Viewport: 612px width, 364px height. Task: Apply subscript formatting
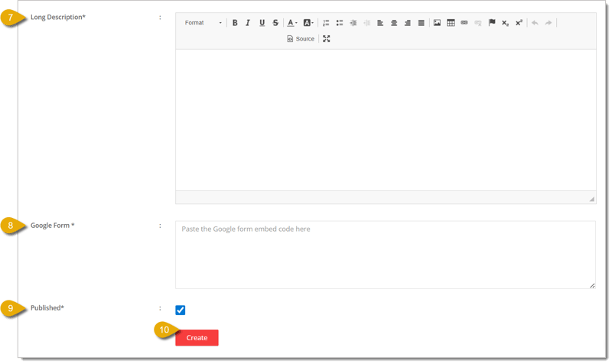(x=505, y=23)
